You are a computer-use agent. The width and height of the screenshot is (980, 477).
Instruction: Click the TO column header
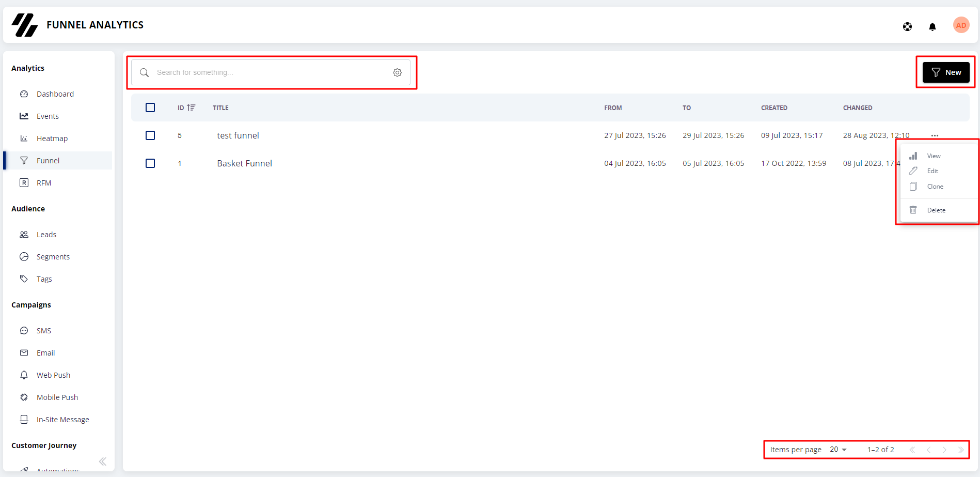point(687,108)
